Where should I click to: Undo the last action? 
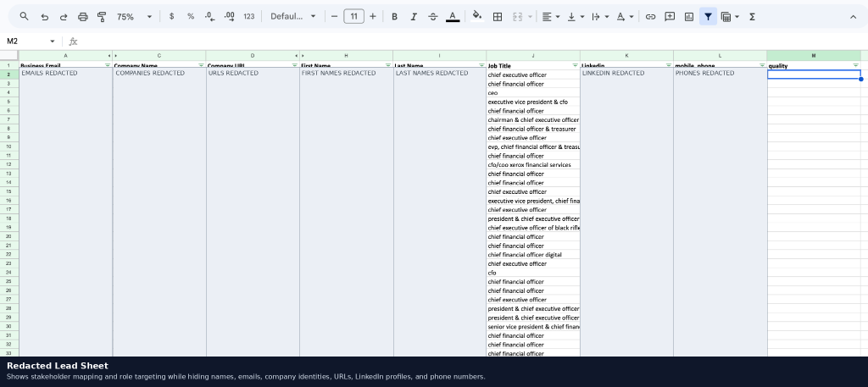pyautogui.click(x=44, y=17)
